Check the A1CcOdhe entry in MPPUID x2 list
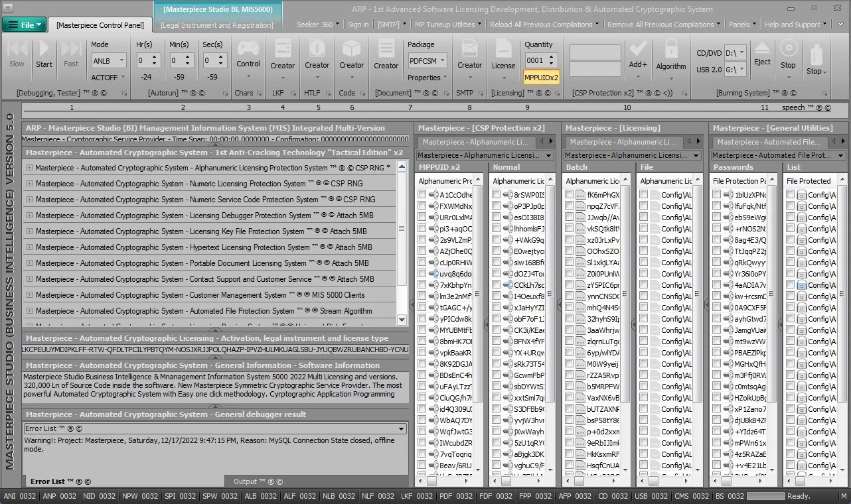Viewport: 851px width, 504px height. (x=422, y=194)
